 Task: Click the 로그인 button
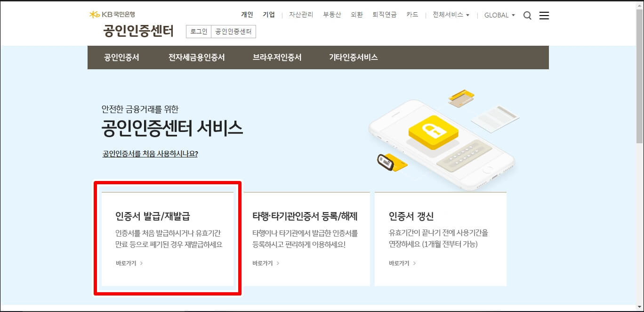tap(199, 32)
